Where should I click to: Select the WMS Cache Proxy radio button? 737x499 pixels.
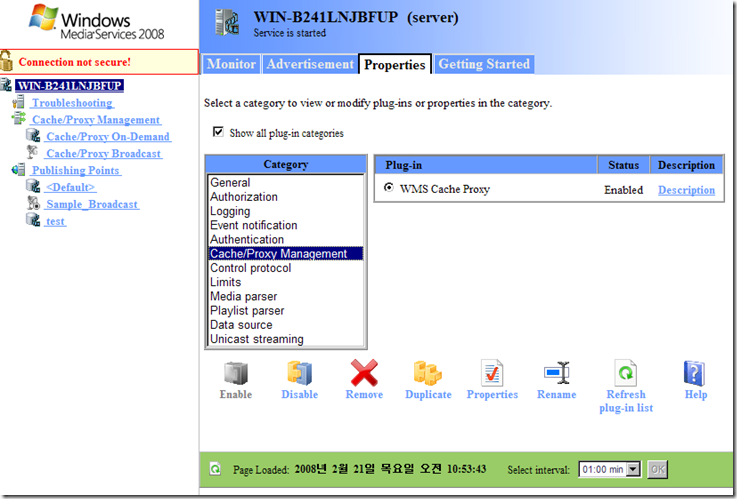[x=389, y=187]
